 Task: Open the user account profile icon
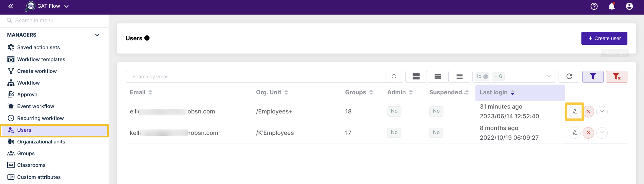(x=629, y=6)
